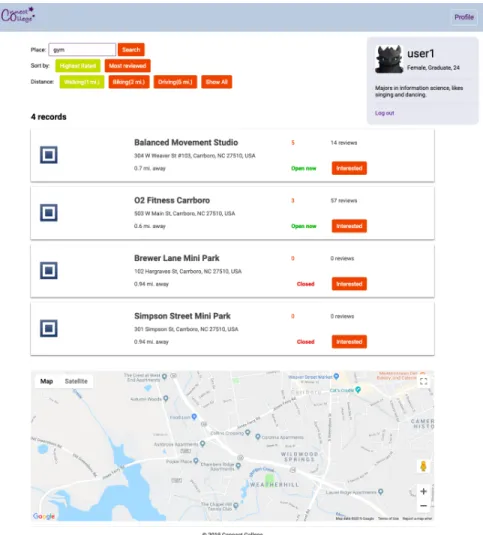Click address 503 W Main St
The image size is (483, 535).
[x=185, y=214]
